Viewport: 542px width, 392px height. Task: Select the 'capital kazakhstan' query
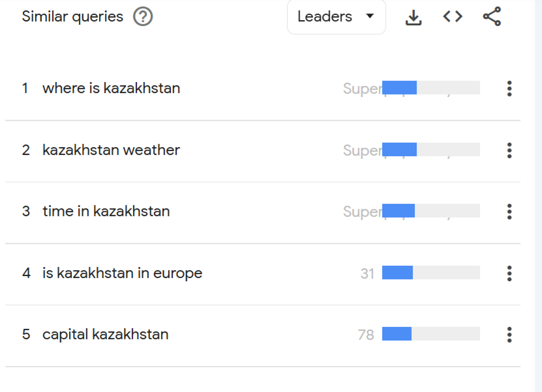coord(105,334)
